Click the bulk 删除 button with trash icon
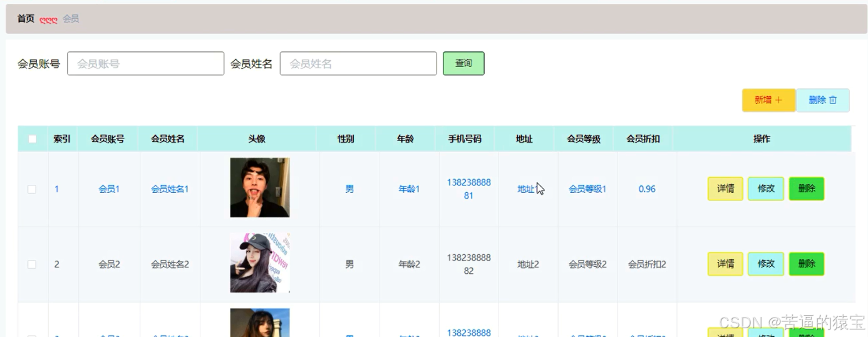The height and width of the screenshot is (337, 868). point(823,100)
